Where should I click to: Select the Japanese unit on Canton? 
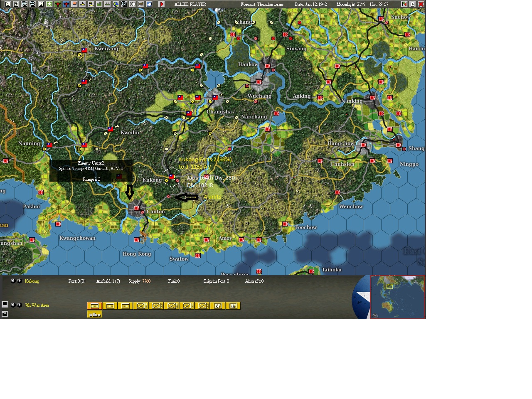pos(137,208)
